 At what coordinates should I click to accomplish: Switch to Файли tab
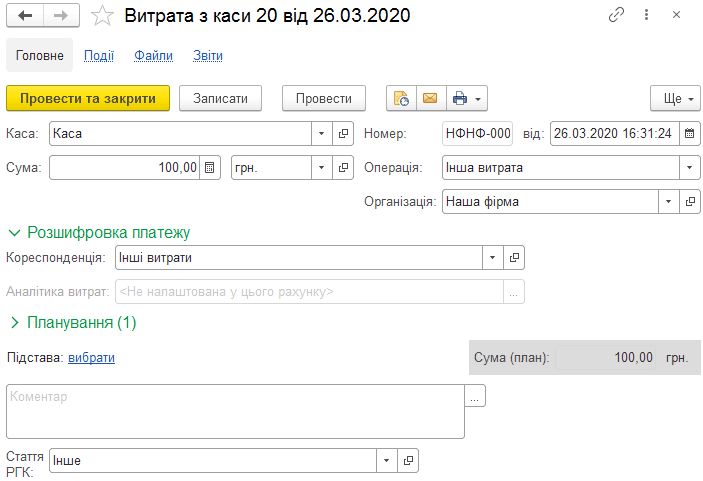point(153,56)
